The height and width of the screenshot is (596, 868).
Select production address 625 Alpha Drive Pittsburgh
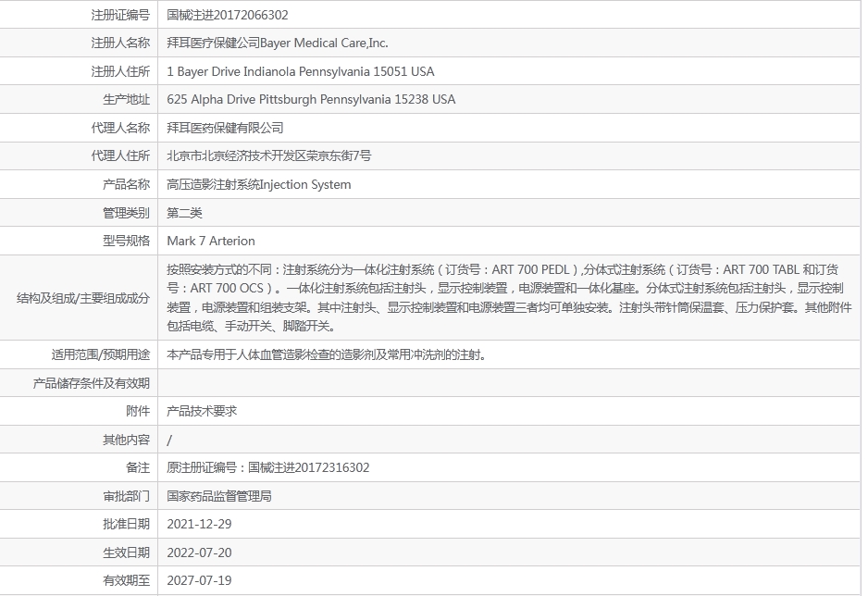tap(242, 100)
